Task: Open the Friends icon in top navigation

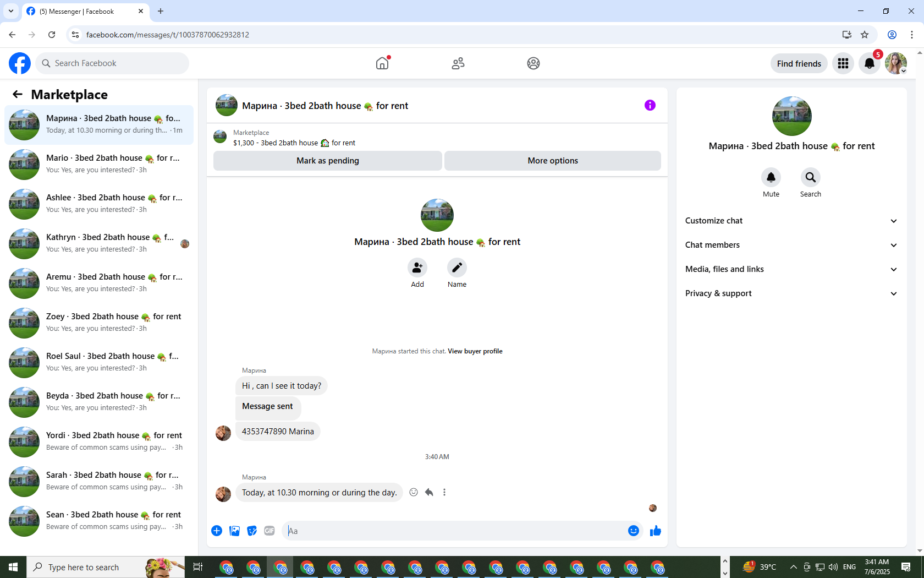Action: click(458, 63)
